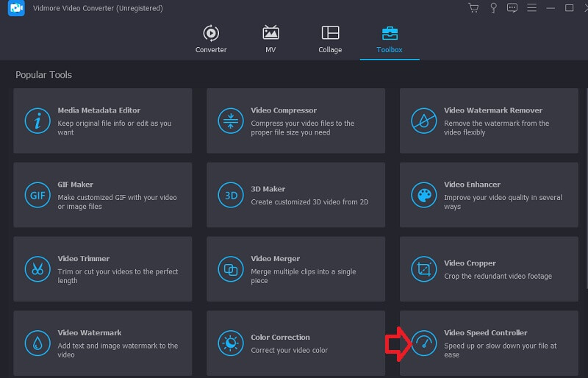Select the Video Watermark Remover icon
The image size is (588, 378).
pyautogui.click(x=423, y=121)
